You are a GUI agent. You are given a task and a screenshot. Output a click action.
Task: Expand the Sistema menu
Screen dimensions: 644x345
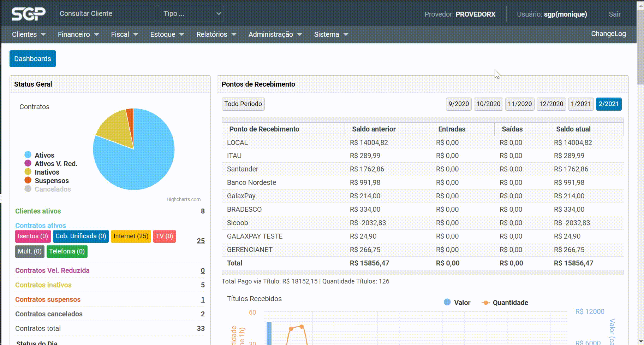pyautogui.click(x=331, y=34)
